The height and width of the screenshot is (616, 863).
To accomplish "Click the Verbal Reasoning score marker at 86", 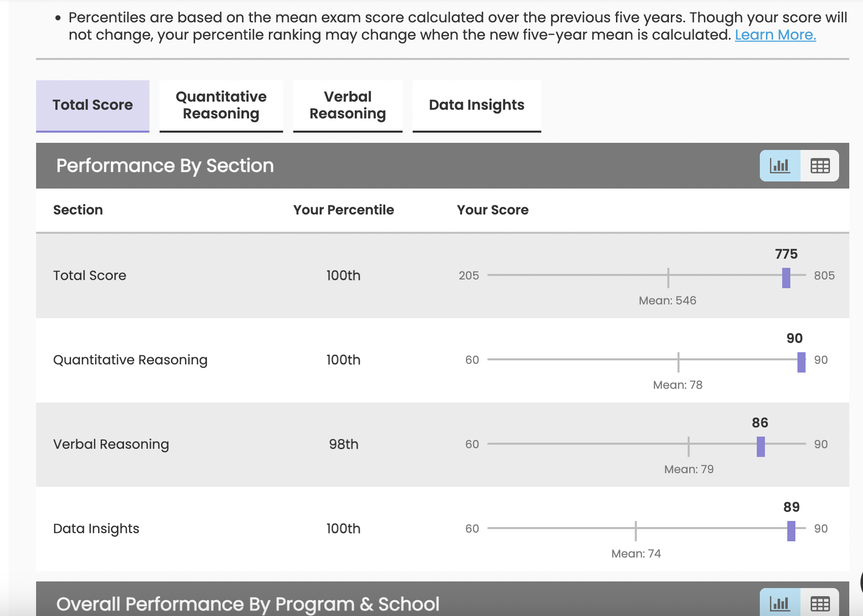I will (761, 447).
